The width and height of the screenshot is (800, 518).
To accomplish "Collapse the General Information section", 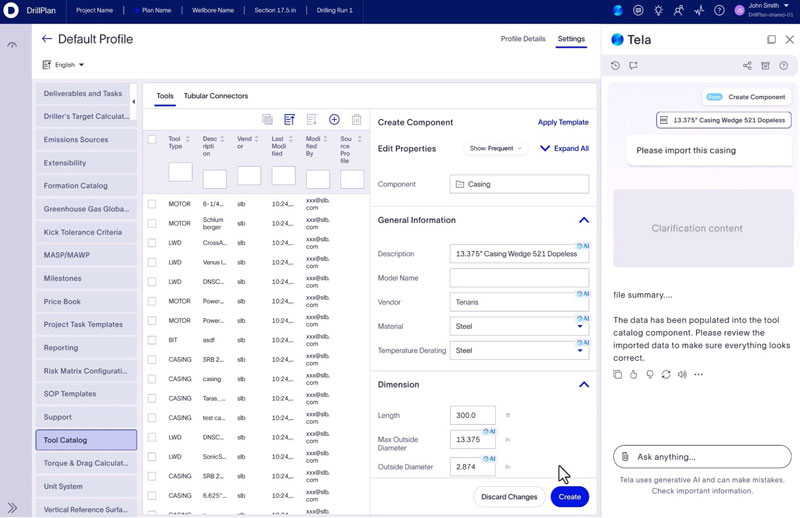I will (x=584, y=220).
